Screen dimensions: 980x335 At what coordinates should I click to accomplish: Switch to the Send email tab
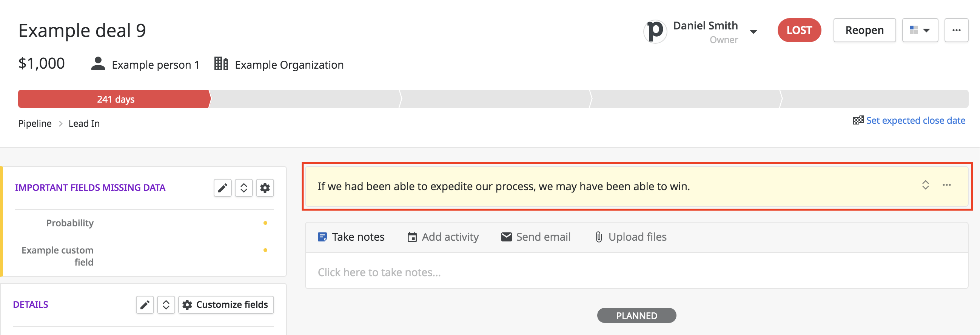coord(536,237)
